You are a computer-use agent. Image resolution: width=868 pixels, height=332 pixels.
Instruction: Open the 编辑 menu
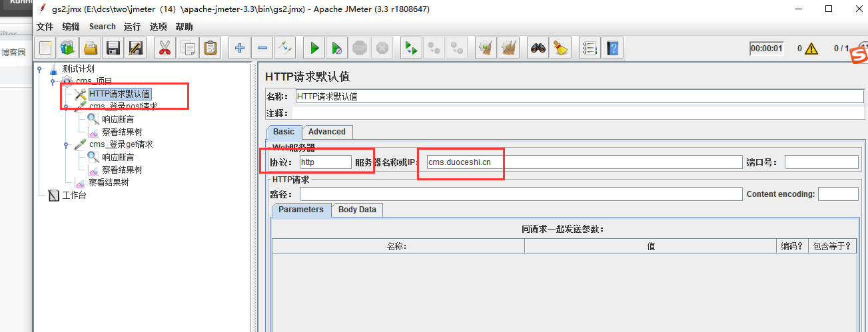[x=71, y=27]
